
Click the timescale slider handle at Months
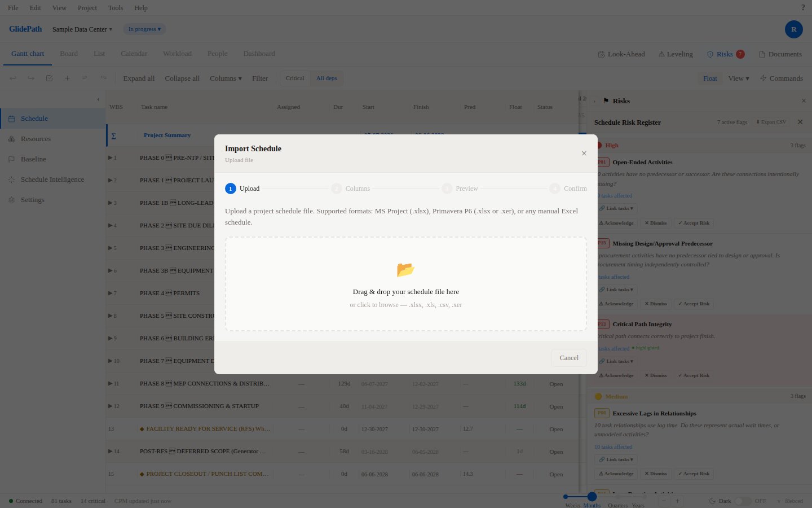pos(592,497)
